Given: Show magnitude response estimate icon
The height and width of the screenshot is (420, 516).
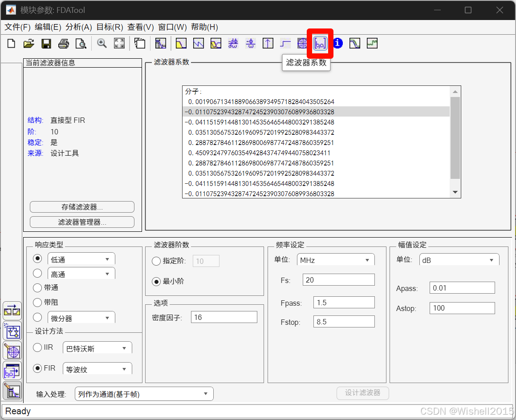Looking at the screenshot, I should pyautogui.click(x=355, y=44).
